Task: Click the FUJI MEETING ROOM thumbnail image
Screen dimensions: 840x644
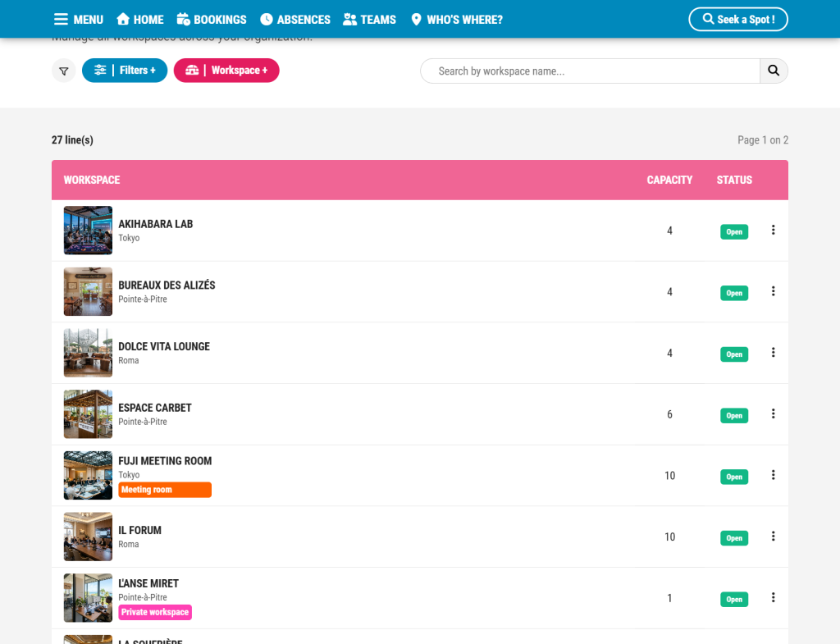Action: pyautogui.click(x=88, y=475)
